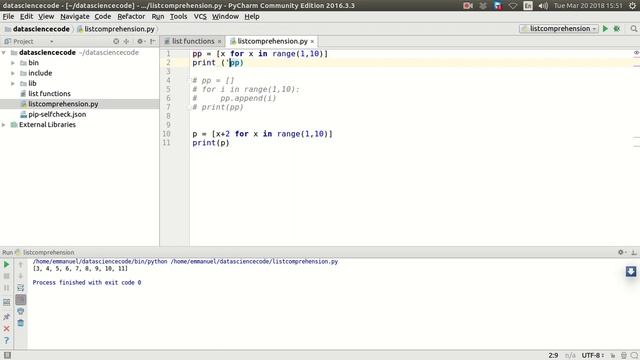The width and height of the screenshot is (640, 360).
Task: Click the Dump Threads icon in Run panel
Action: click(x=7, y=302)
